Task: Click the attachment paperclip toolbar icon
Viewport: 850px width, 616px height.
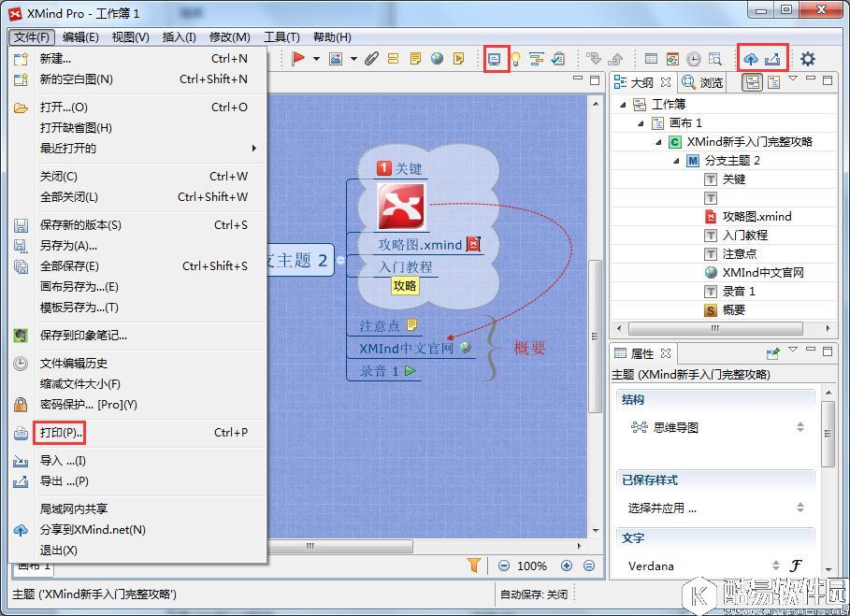Action: (371, 59)
